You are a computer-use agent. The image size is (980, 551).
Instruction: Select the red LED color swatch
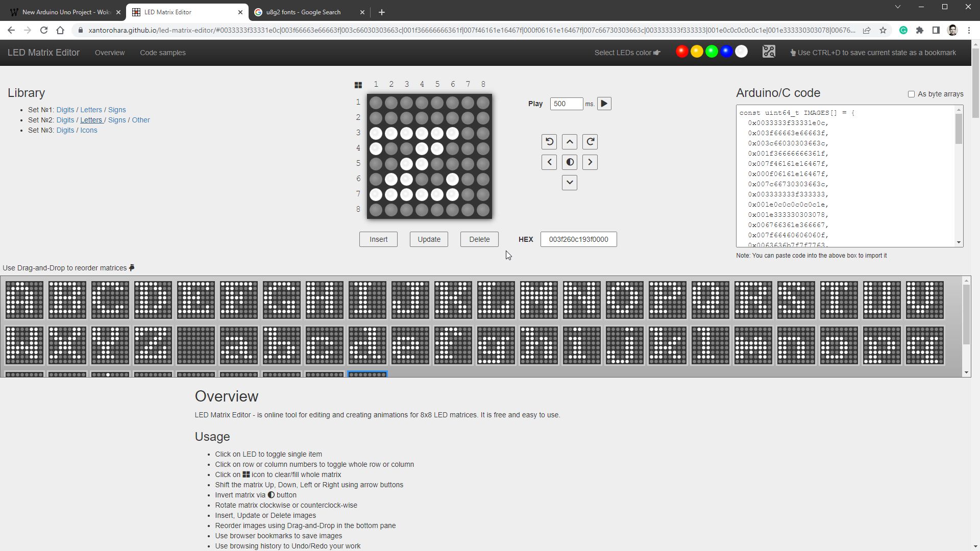coord(682,51)
